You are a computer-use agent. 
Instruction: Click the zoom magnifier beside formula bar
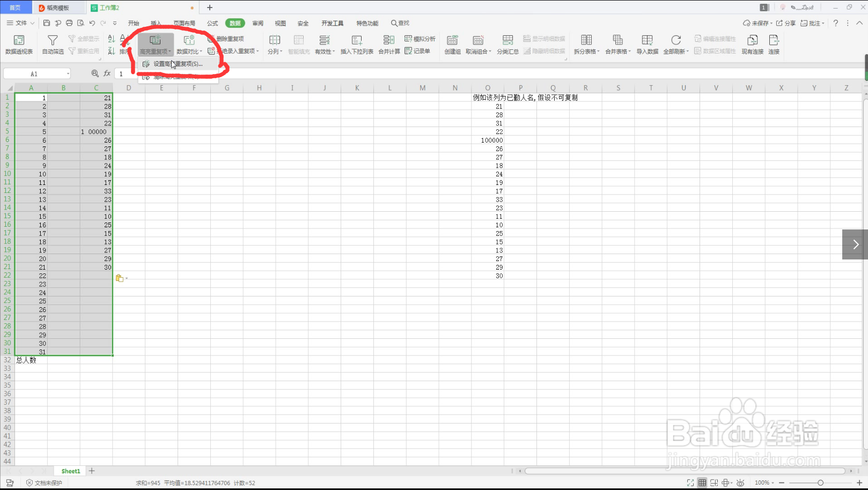coord(95,73)
